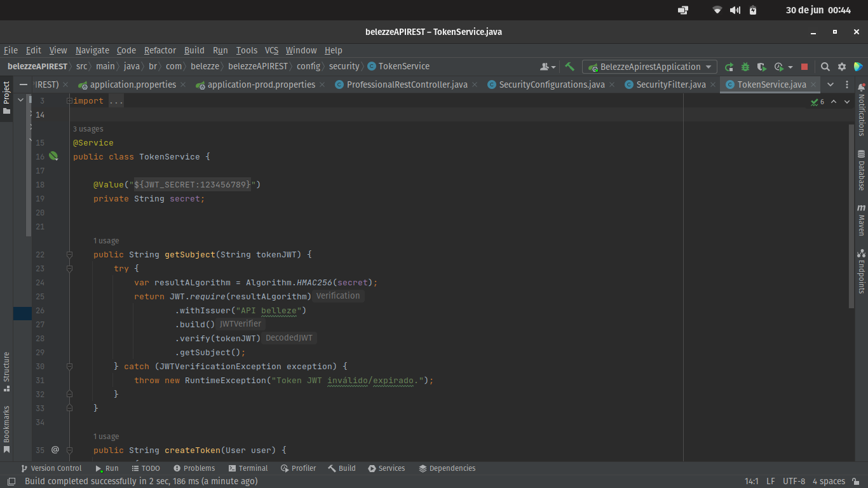The image size is (868, 488).
Task: Open the BelezzeApirestApplication run configuration dropdown
Action: coord(649,67)
